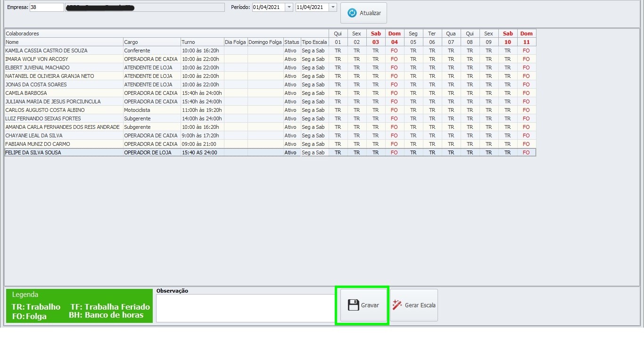This screenshot has width=644, height=346.
Task: Click the Cargo column header
Action: click(151, 42)
